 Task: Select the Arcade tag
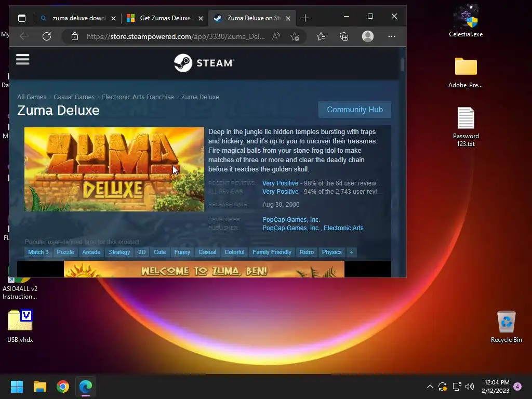91,252
